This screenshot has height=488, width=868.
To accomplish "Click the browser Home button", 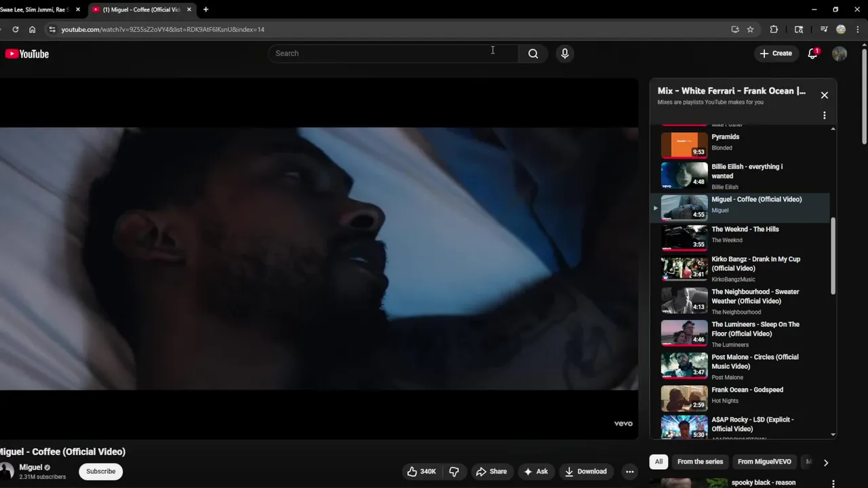I will coord(32,29).
